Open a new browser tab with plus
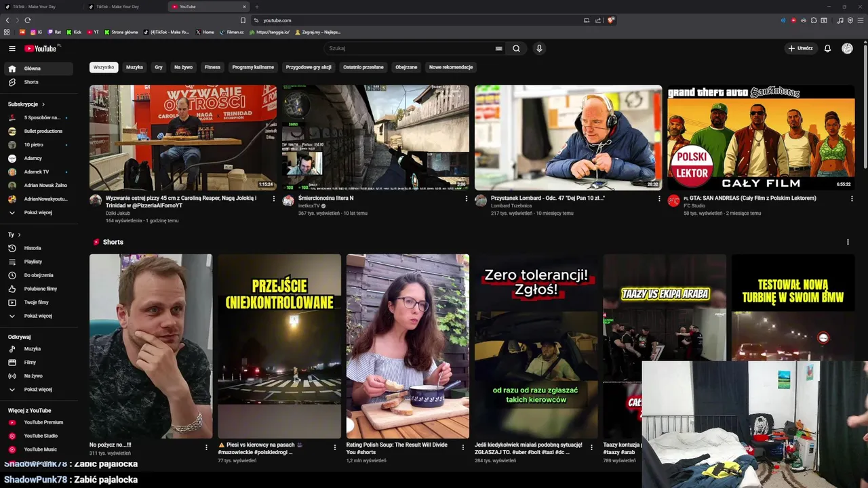Viewport: 868px width, 488px height. click(256, 7)
